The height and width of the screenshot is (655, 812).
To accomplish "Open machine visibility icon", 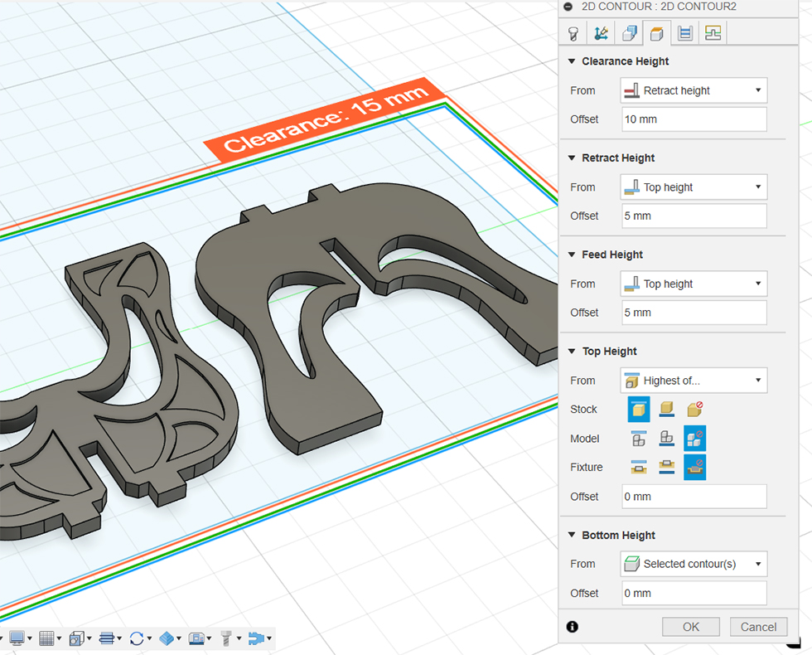I will tap(196, 638).
